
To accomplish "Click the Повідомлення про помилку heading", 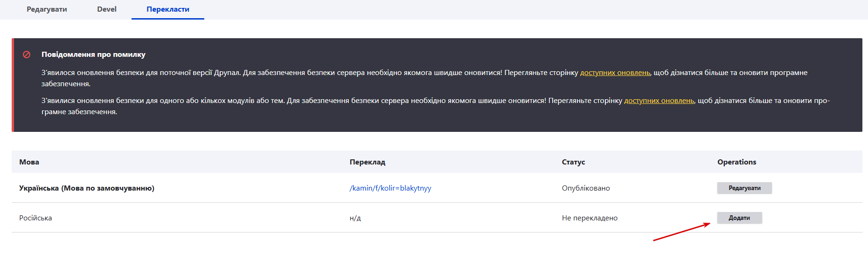I will pos(93,55).
